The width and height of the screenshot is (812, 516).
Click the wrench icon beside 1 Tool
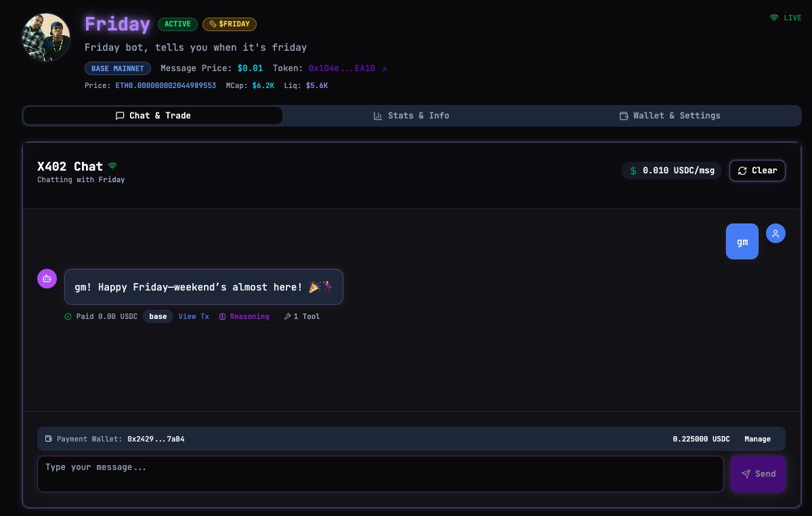287,316
